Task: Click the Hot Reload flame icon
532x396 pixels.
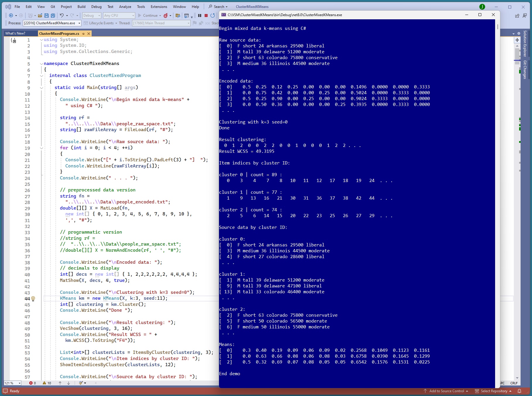Action: click(166, 16)
